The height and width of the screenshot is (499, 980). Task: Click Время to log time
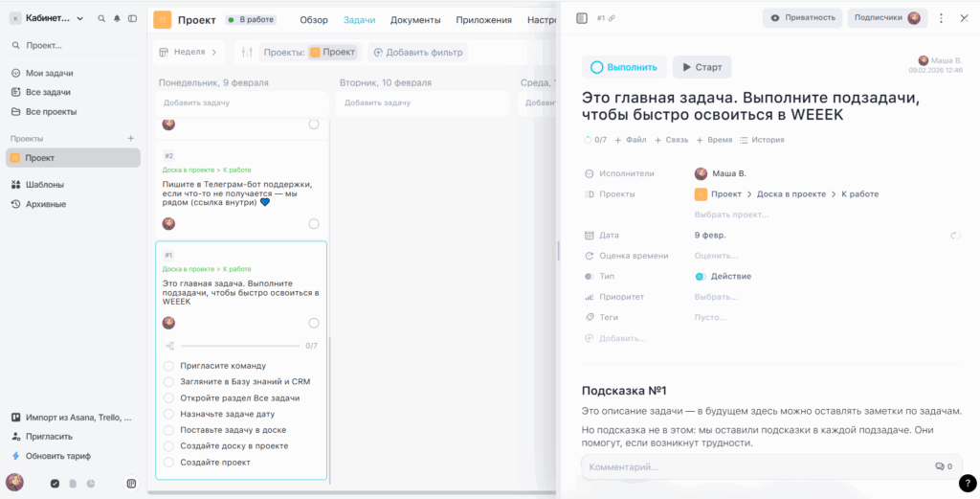click(714, 140)
